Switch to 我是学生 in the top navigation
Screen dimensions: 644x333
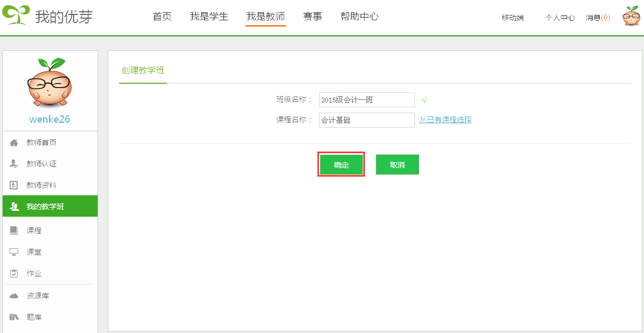(209, 17)
